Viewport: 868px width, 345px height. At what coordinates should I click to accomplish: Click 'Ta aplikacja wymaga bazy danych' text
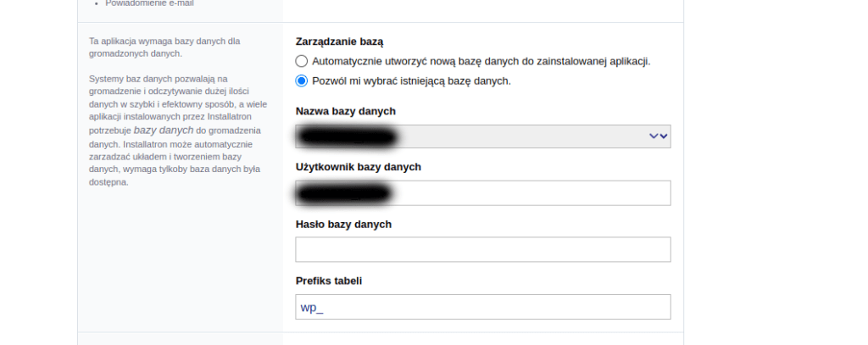pyautogui.click(x=164, y=47)
